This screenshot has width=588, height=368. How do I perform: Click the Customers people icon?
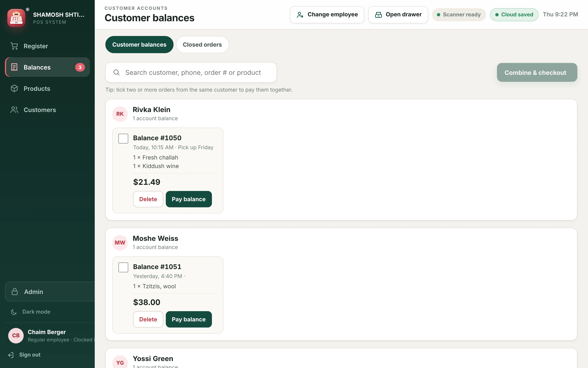click(x=14, y=110)
